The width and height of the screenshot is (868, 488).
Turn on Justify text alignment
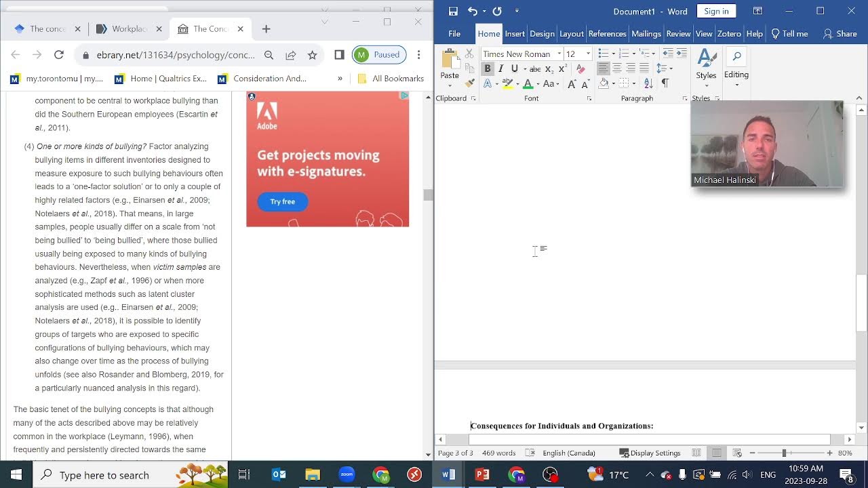tap(644, 68)
